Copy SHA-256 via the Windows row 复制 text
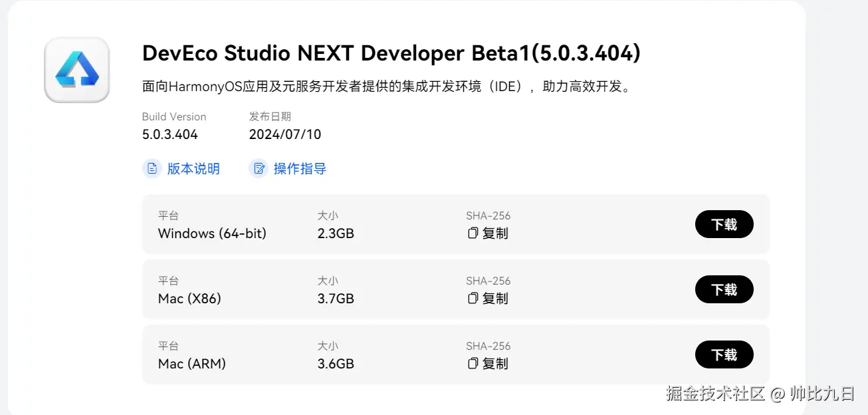868x415 pixels. [x=495, y=233]
